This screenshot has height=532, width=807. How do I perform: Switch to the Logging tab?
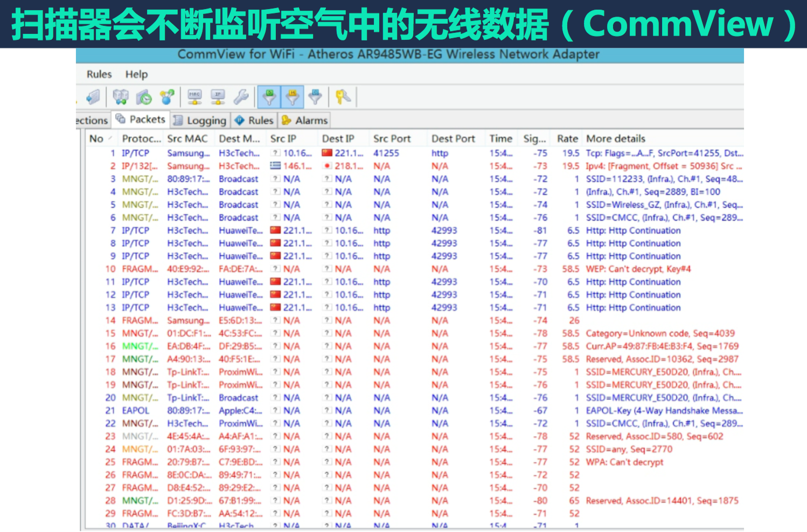click(x=200, y=120)
